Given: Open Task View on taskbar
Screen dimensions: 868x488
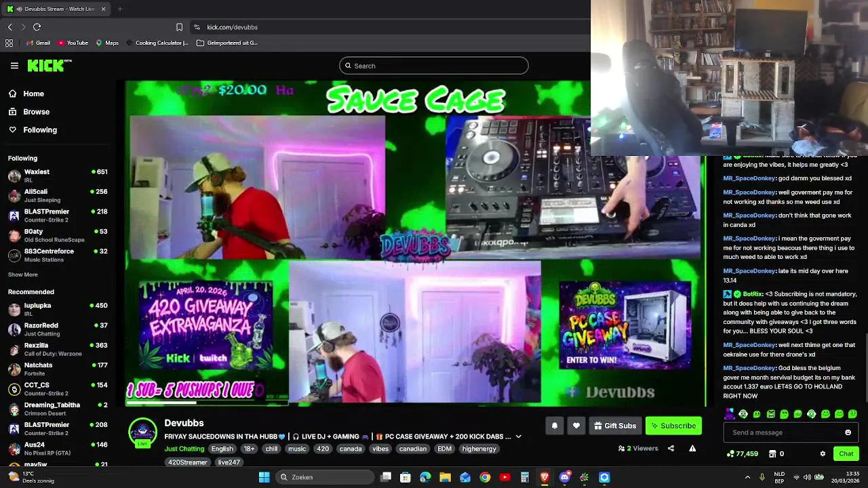Looking at the screenshot, I should coord(386,477).
